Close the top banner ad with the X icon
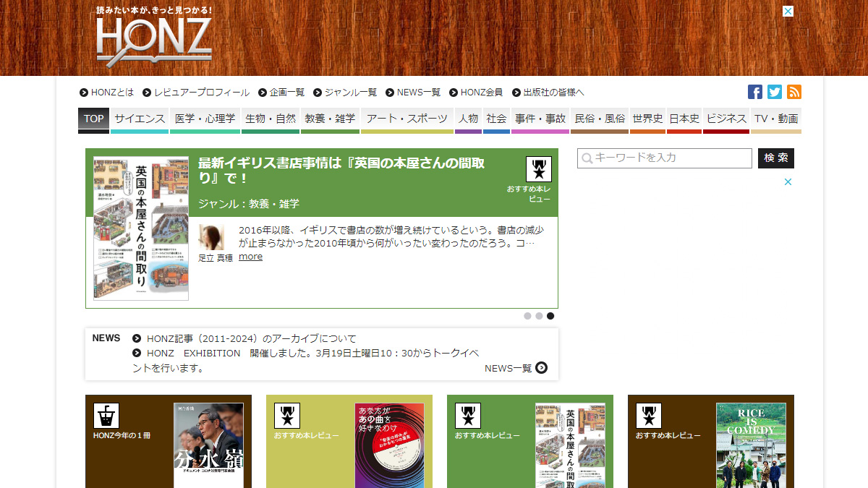Image resolution: width=868 pixels, height=488 pixels. 787,12
